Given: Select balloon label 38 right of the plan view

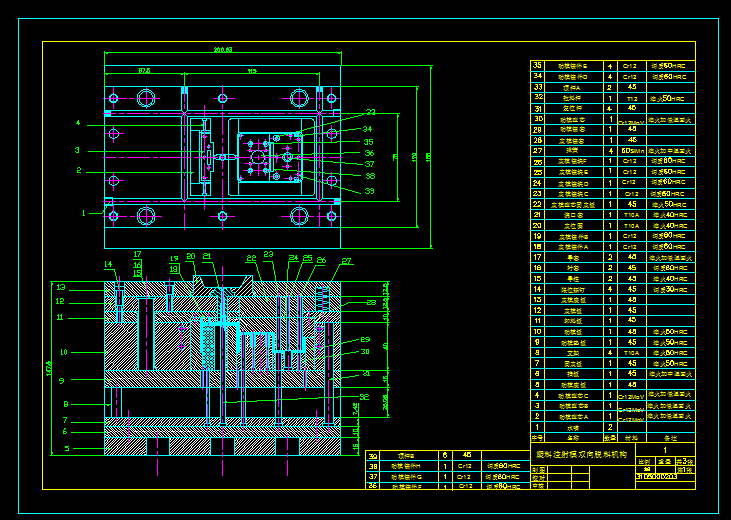Looking at the screenshot, I should click(370, 176).
